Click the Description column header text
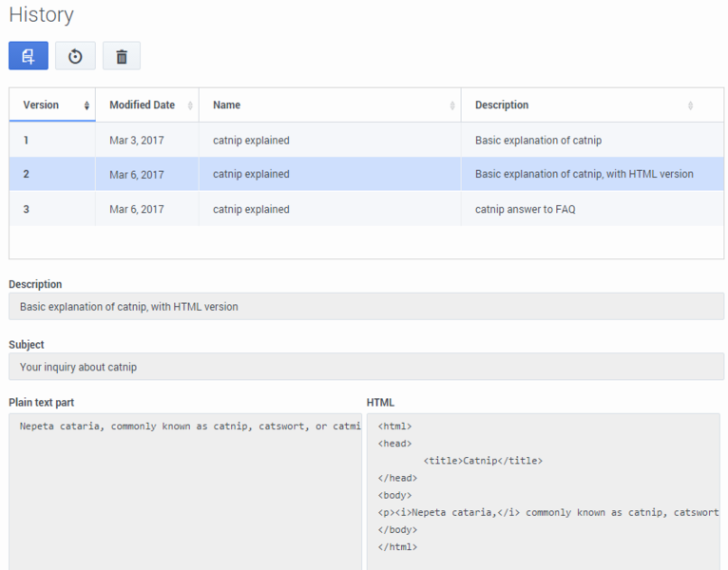Image resolution: width=728 pixels, height=570 pixels. [x=502, y=104]
